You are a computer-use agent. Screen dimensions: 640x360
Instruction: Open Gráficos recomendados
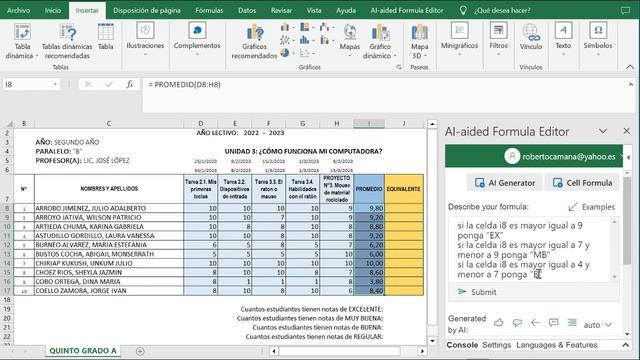coord(254,42)
